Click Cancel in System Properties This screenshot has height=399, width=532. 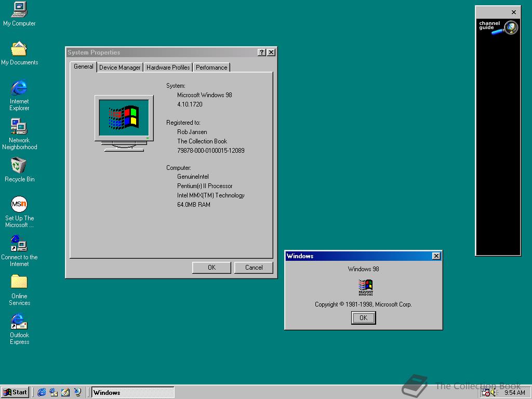click(x=254, y=268)
